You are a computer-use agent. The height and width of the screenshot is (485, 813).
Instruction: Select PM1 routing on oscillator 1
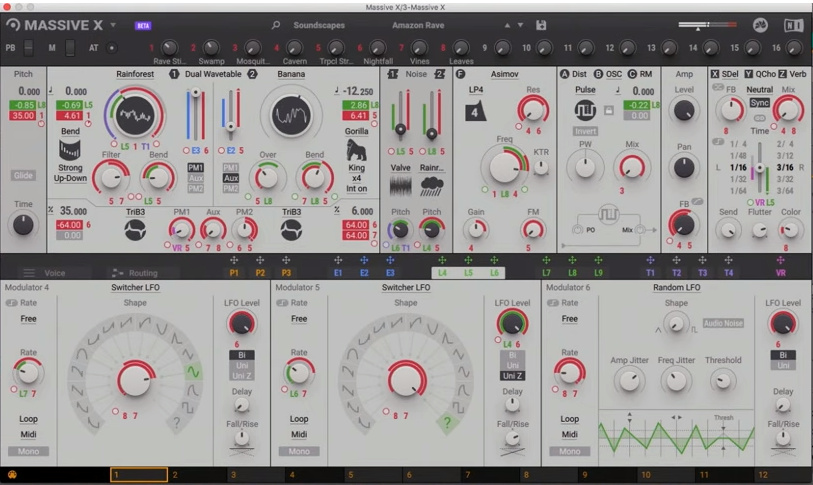[195, 168]
